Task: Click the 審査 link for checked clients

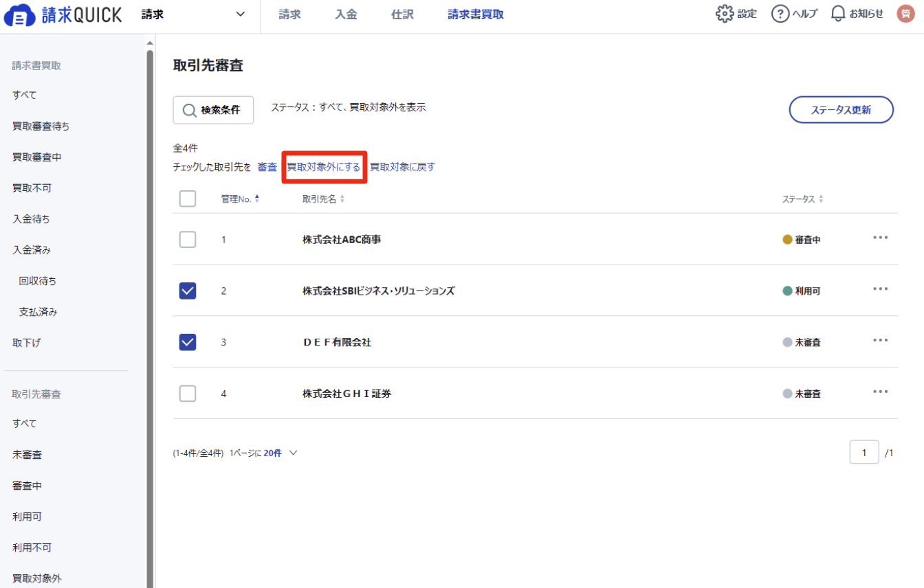Action: tap(267, 167)
